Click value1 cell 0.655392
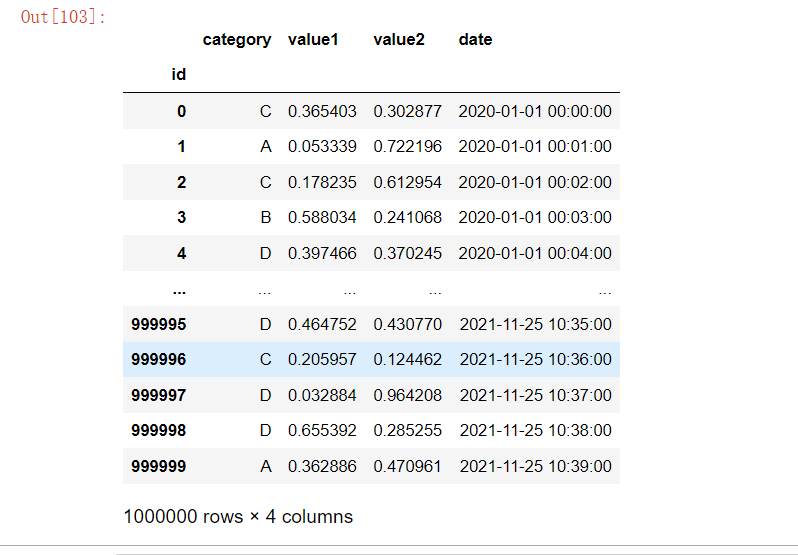This screenshot has width=798, height=555. click(322, 430)
